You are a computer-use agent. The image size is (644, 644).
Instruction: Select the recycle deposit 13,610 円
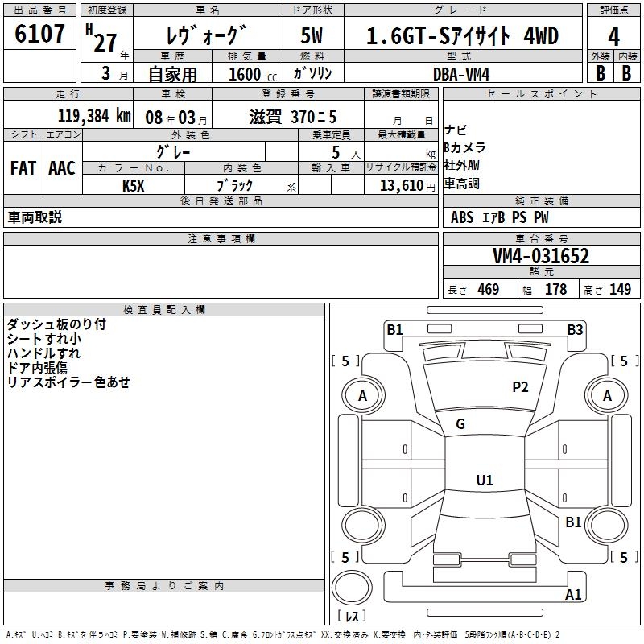[407, 186]
